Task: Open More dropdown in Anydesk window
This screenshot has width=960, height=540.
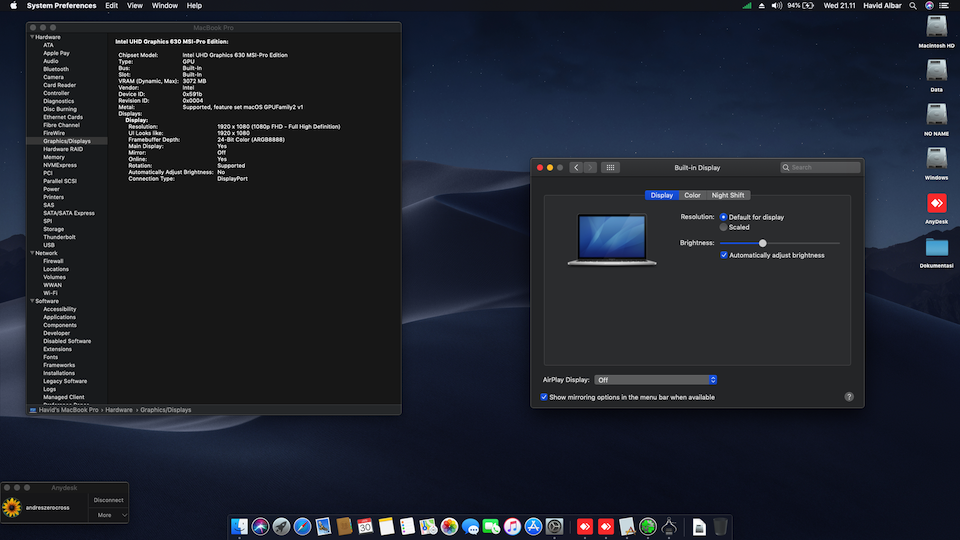Action: point(108,515)
